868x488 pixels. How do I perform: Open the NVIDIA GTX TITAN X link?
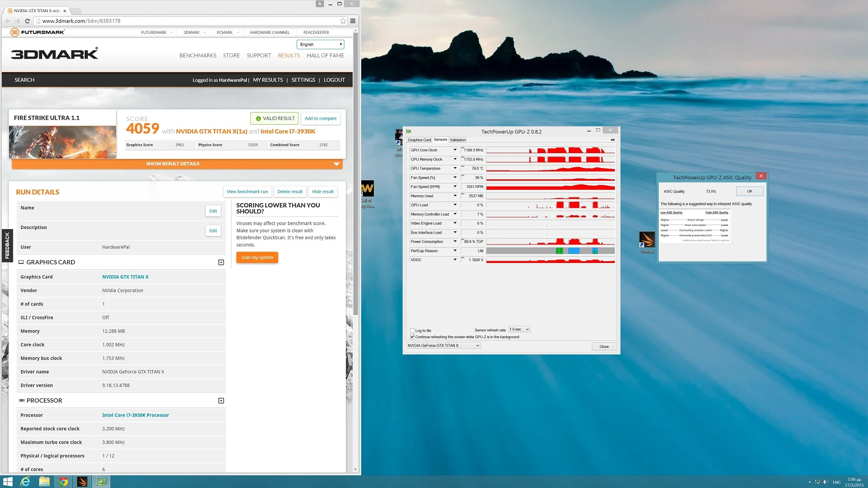[x=125, y=277]
